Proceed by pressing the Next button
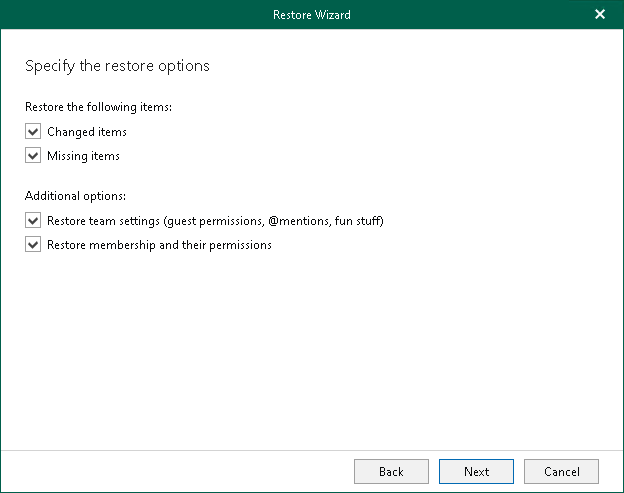Image resolution: width=624 pixels, height=493 pixels. point(476,472)
